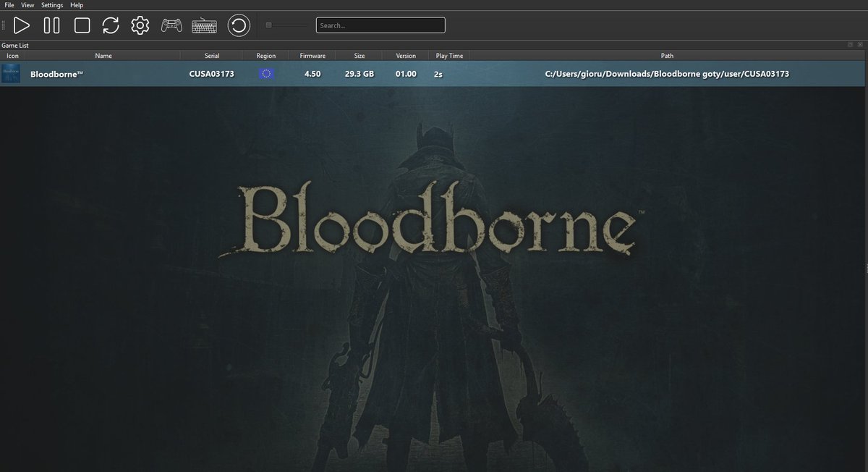Click the Pause emulation icon
868x472 pixels.
51,26
